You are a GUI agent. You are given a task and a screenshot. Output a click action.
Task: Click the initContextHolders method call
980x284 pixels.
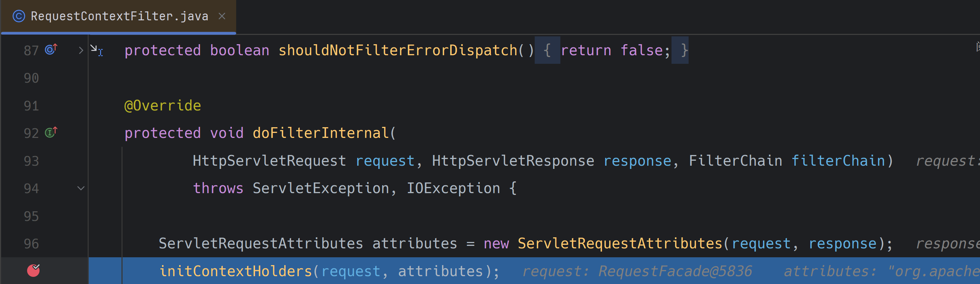[235, 271]
